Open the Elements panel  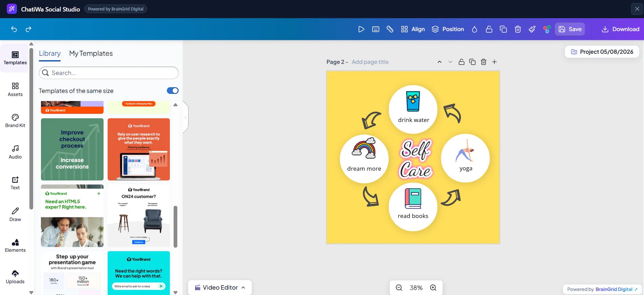point(15,246)
